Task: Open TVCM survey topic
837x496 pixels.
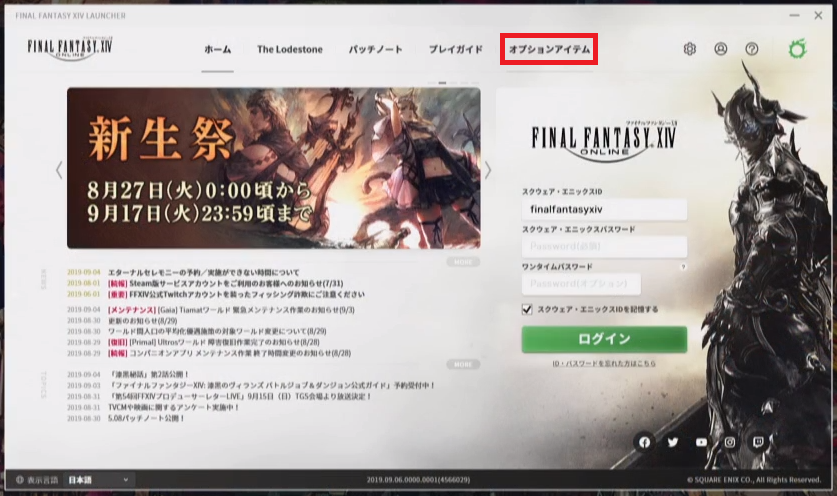Action: (x=173, y=407)
